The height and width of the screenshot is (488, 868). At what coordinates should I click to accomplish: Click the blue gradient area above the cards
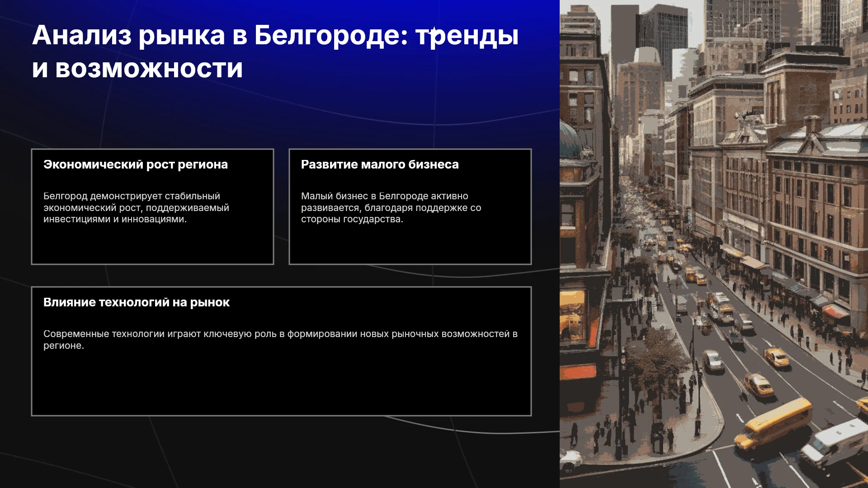click(x=280, y=115)
